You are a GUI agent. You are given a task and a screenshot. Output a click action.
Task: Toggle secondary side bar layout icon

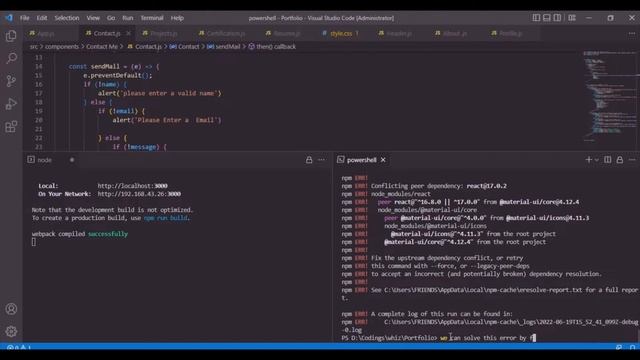(x=557, y=18)
